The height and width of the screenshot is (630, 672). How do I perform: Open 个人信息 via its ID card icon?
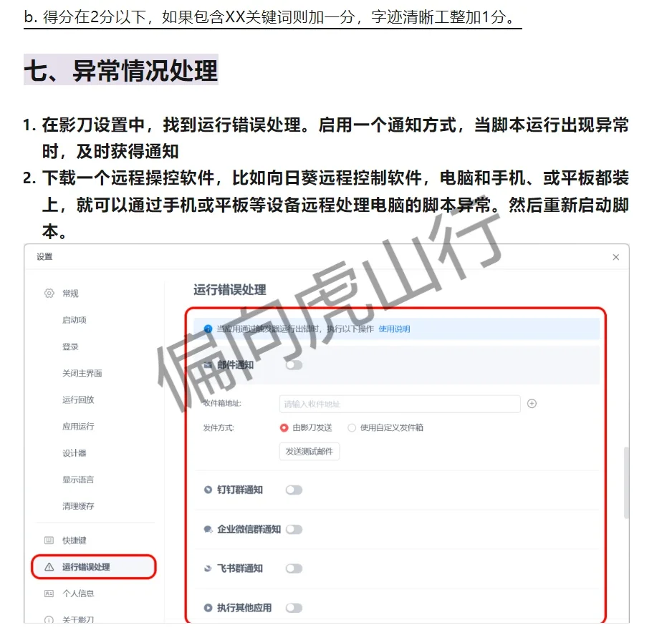coord(47,593)
